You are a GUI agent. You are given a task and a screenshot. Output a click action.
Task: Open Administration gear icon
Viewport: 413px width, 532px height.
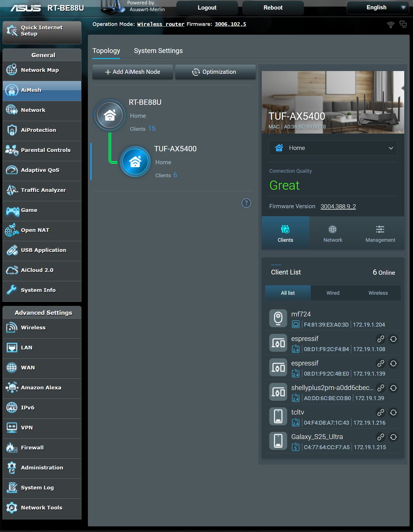tap(12, 468)
